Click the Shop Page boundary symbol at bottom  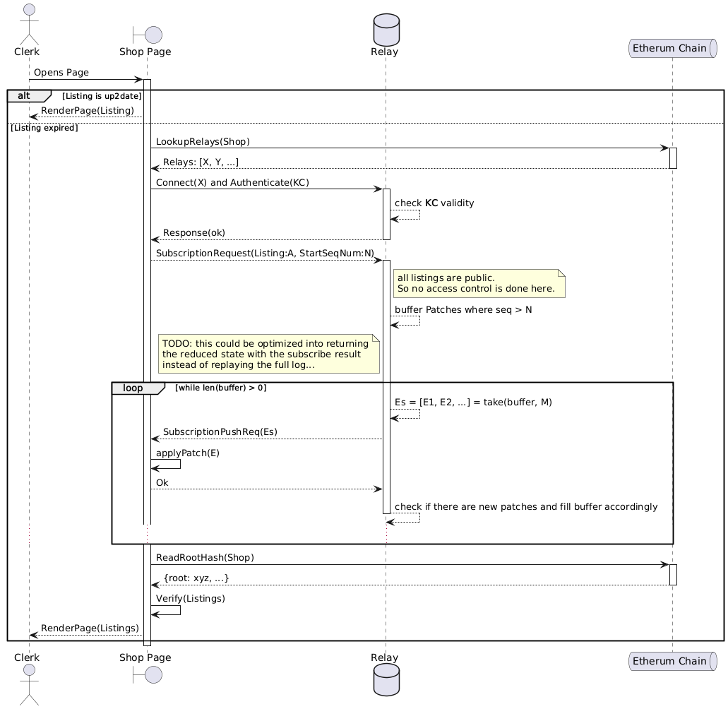pyautogui.click(x=148, y=674)
